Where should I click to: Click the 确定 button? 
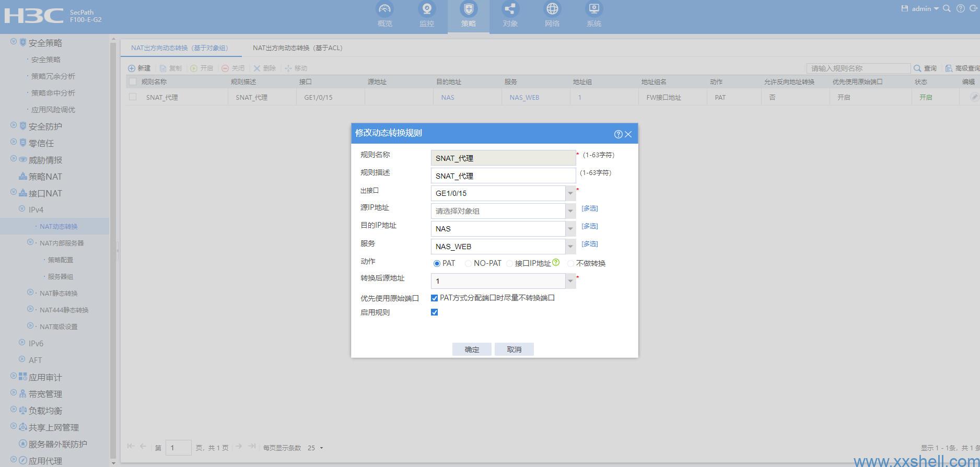(472, 349)
